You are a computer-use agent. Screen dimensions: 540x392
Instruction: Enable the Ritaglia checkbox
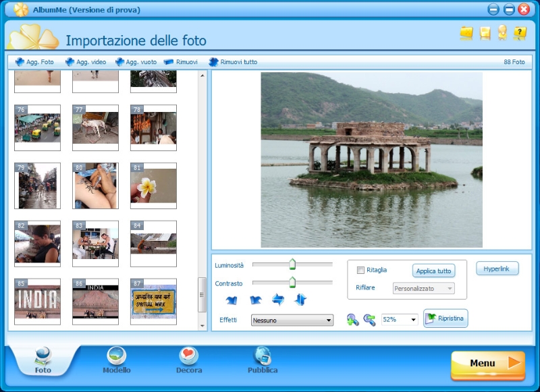click(360, 270)
